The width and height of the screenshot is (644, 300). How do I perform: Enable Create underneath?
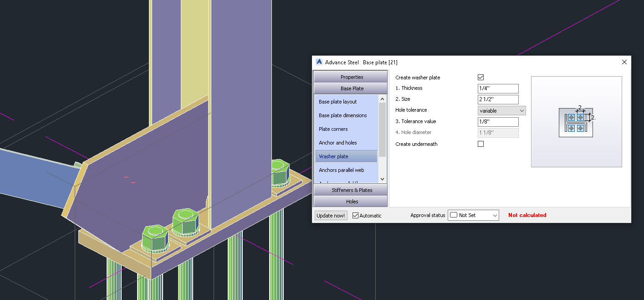pyautogui.click(x=480, y=144)
